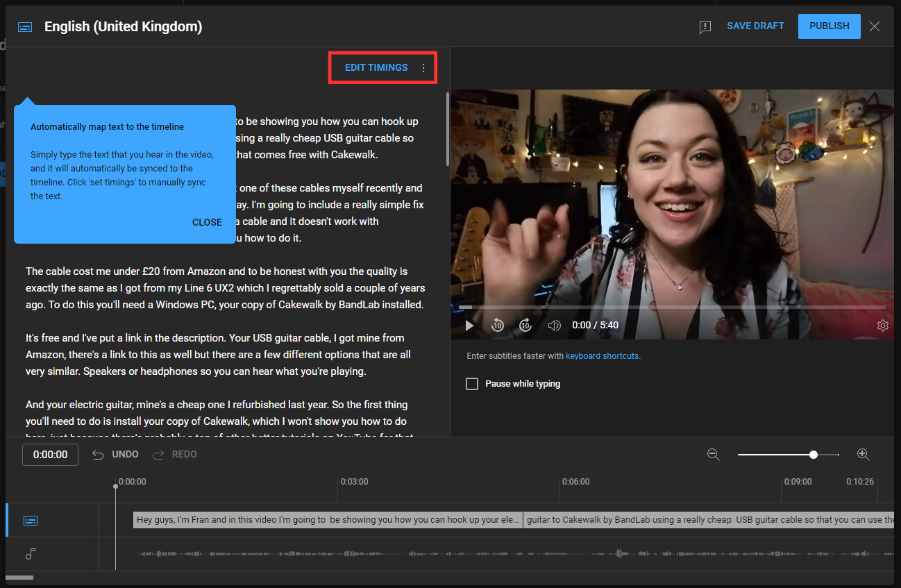This screenshot has height=588, width=901.
Task: Click the 0:00:00 timecode field
Action: point(51,455)
